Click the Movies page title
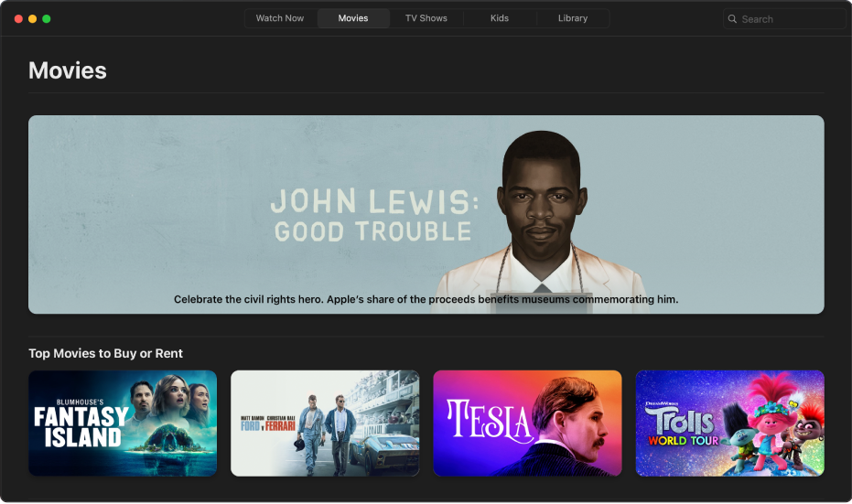 pos(68,70)
